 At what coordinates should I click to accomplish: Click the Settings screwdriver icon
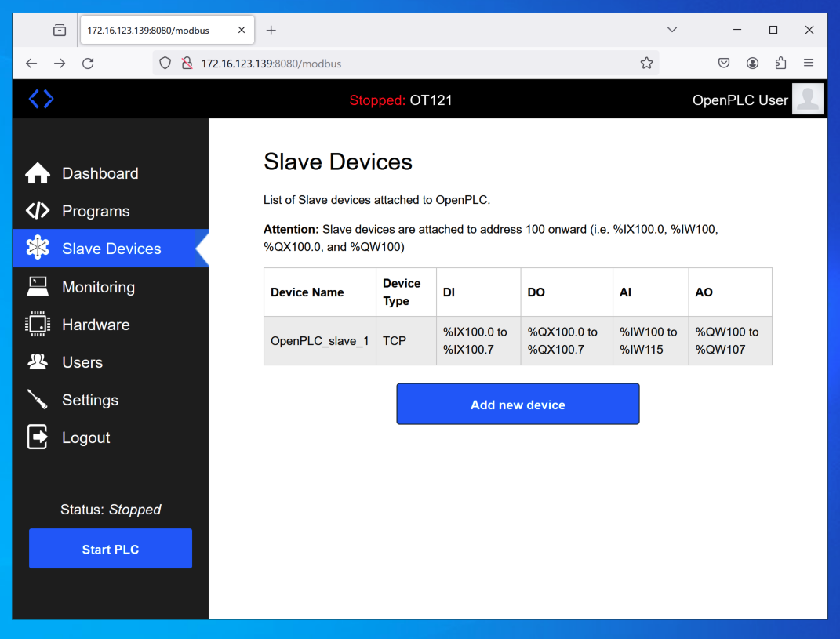pos(38,400)
